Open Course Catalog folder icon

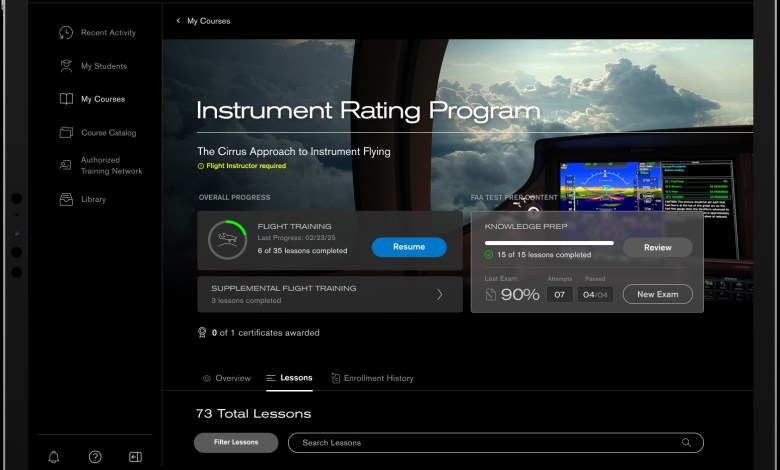[x=66, y=132]
